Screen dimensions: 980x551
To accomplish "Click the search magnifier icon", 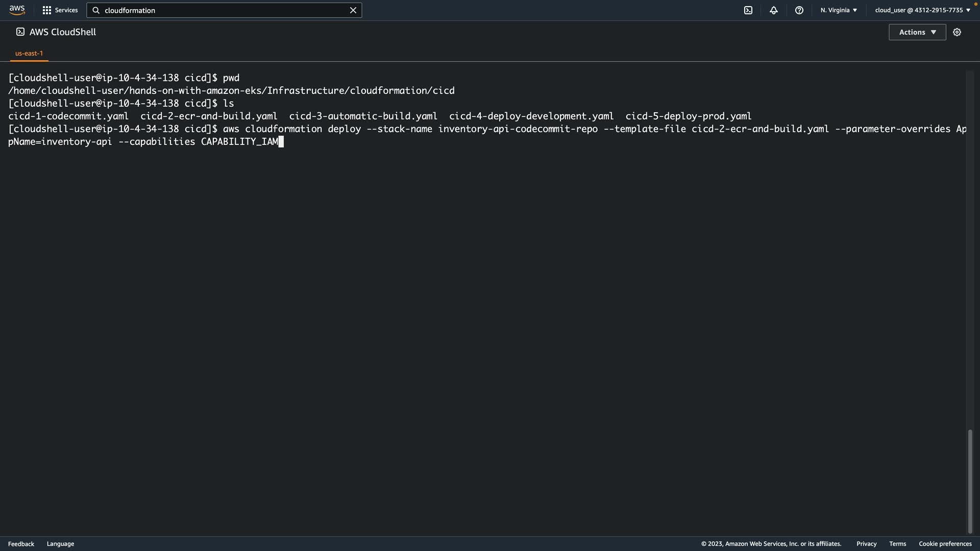I will (x=96, y=10).
